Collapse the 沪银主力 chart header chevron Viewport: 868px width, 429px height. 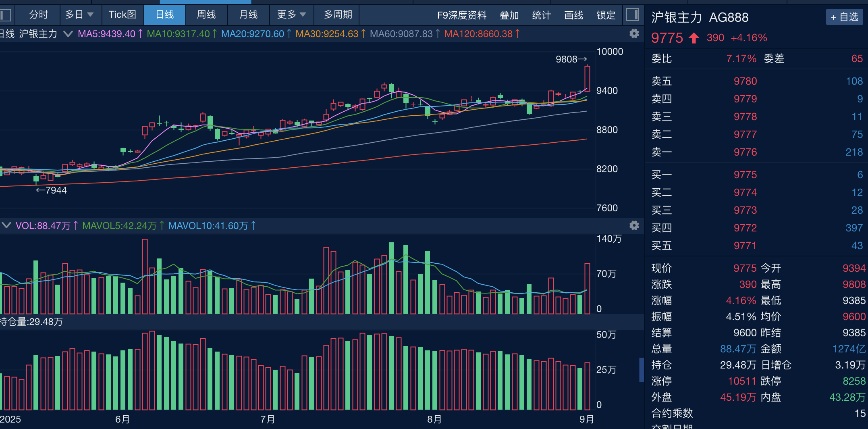(68, 34)
